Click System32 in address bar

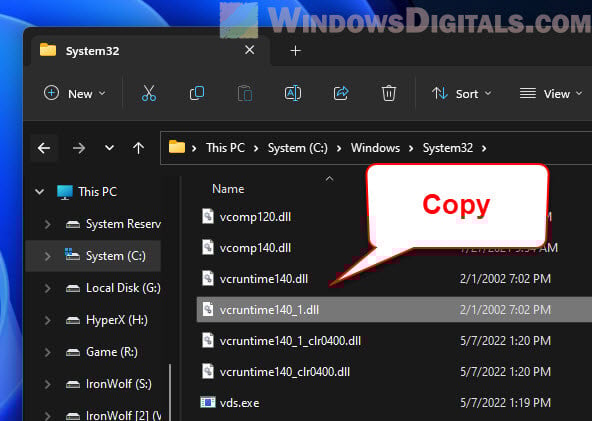447,148
